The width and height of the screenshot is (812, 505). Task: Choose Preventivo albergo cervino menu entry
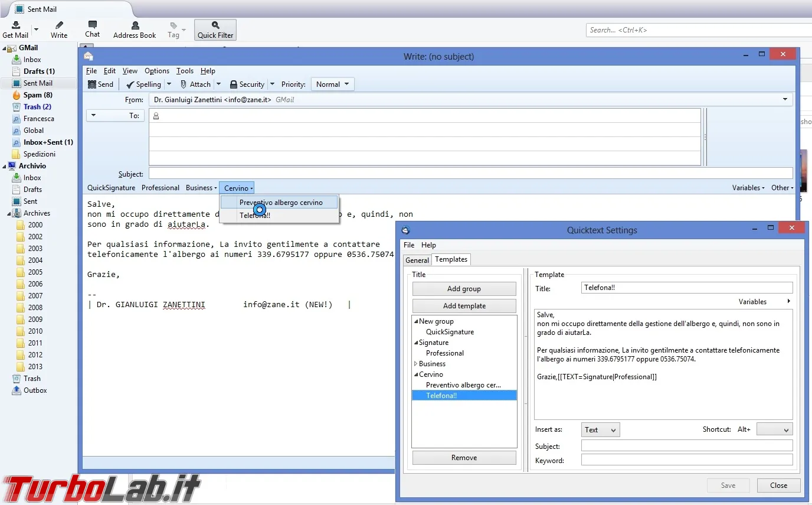coord(280,203)
